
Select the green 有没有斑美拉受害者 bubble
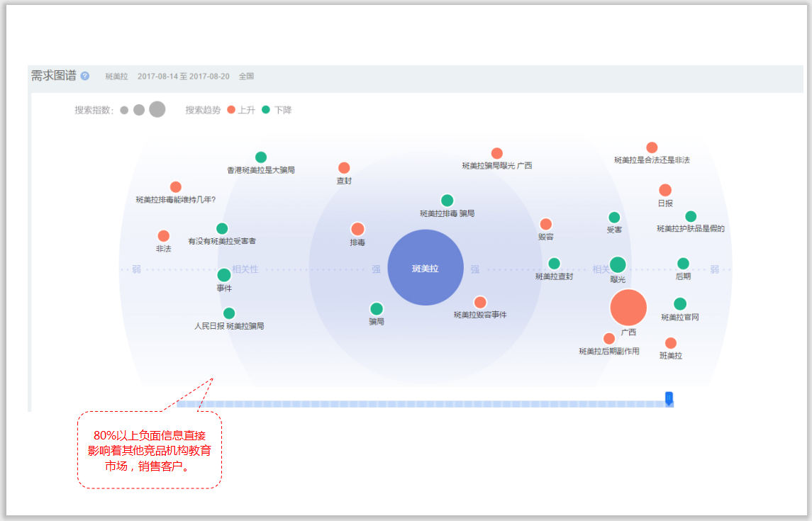[222, 228]
